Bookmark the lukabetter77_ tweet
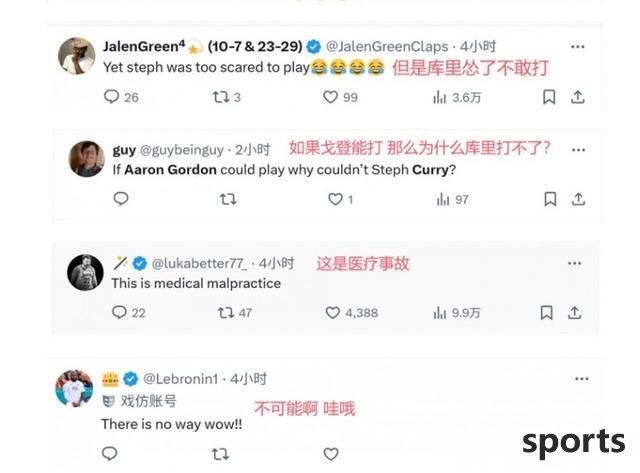This screenshot has width=640, height=473. tap(547, 313)
